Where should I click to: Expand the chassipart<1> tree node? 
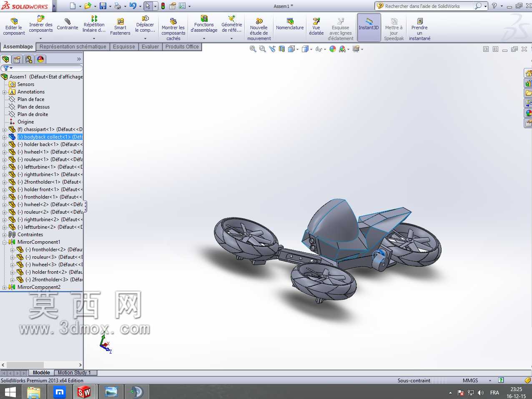point(5,130)
